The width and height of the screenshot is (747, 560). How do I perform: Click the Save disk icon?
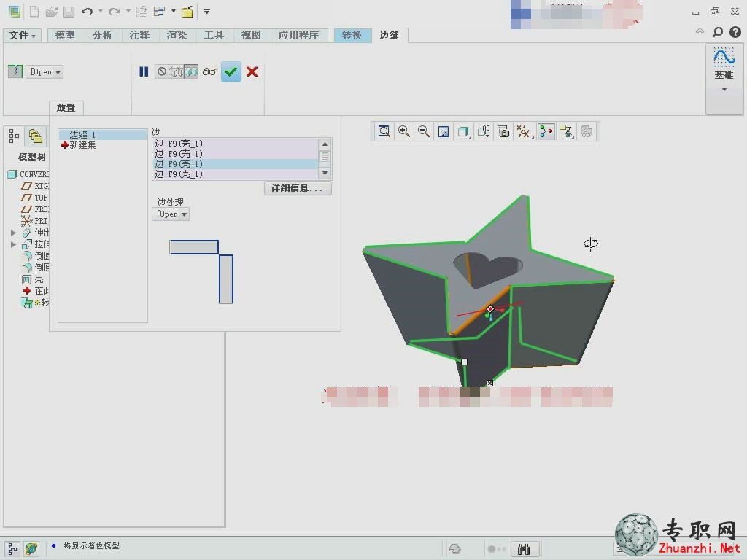tap(69, 12)
